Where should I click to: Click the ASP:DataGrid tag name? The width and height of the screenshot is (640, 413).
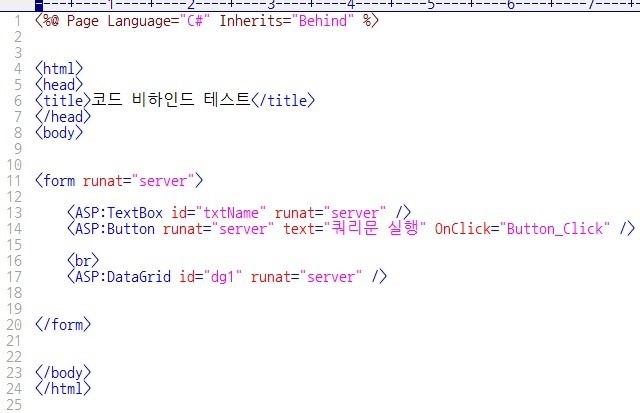click(x=123, y=277)
